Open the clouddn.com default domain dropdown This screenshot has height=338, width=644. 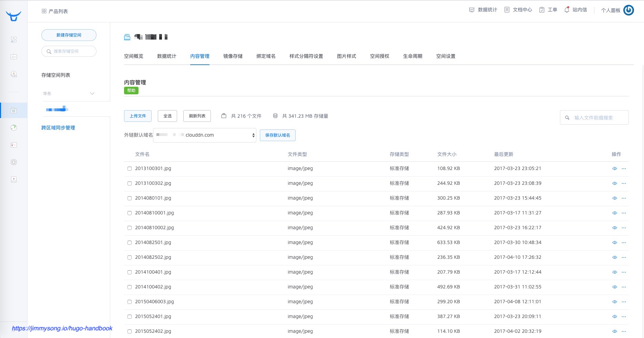point(205,135)
